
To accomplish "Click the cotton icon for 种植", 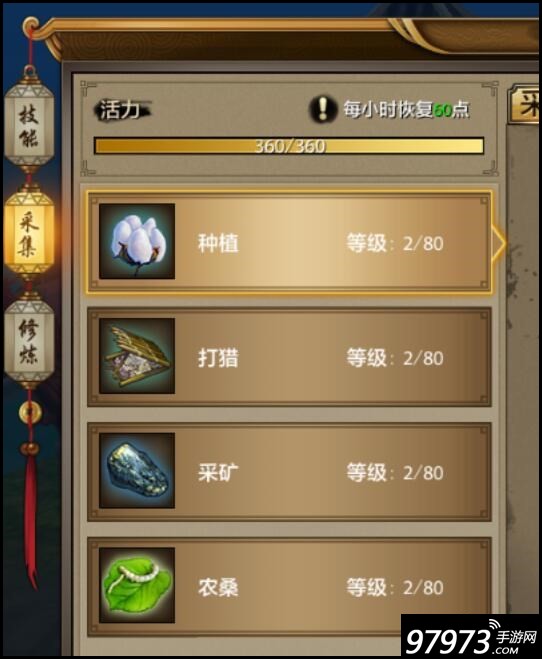I will 137,241.
